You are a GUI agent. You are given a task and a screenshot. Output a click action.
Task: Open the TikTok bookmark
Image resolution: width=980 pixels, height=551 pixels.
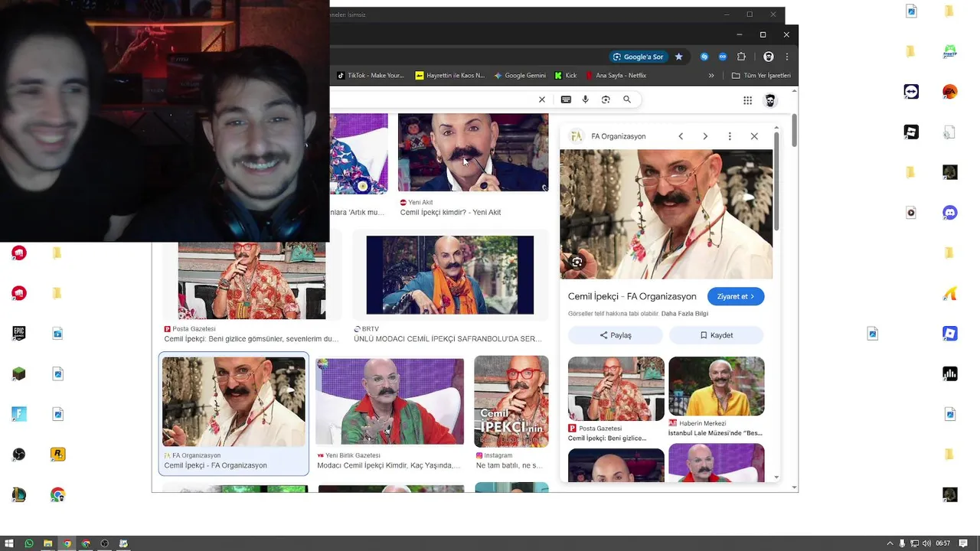371,76
